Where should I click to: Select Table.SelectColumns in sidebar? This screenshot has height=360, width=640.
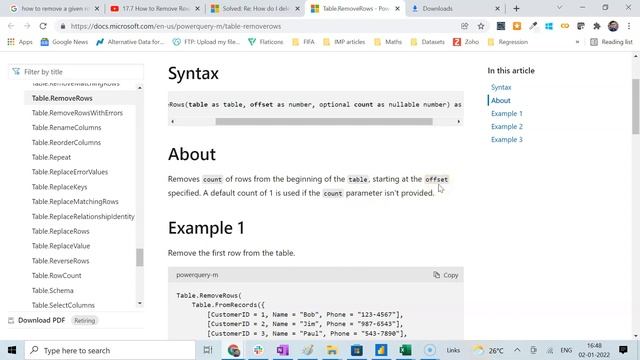tap(63, 305)
